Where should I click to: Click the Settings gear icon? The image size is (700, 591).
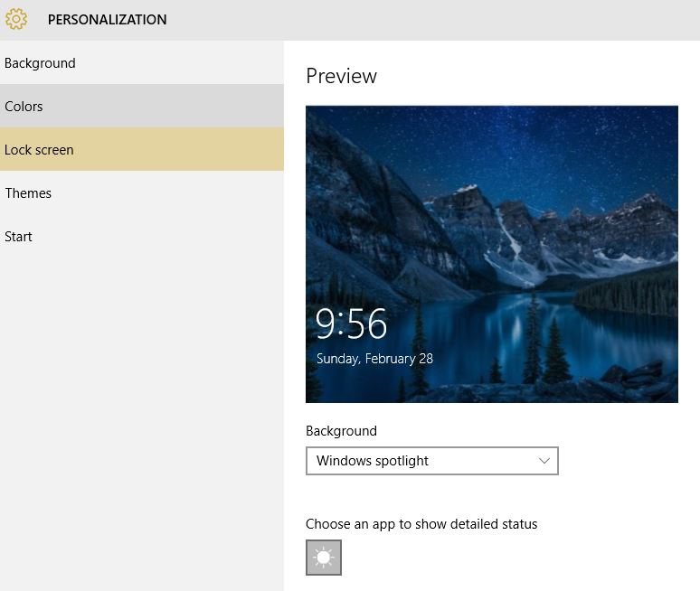[x=16, y=19]
